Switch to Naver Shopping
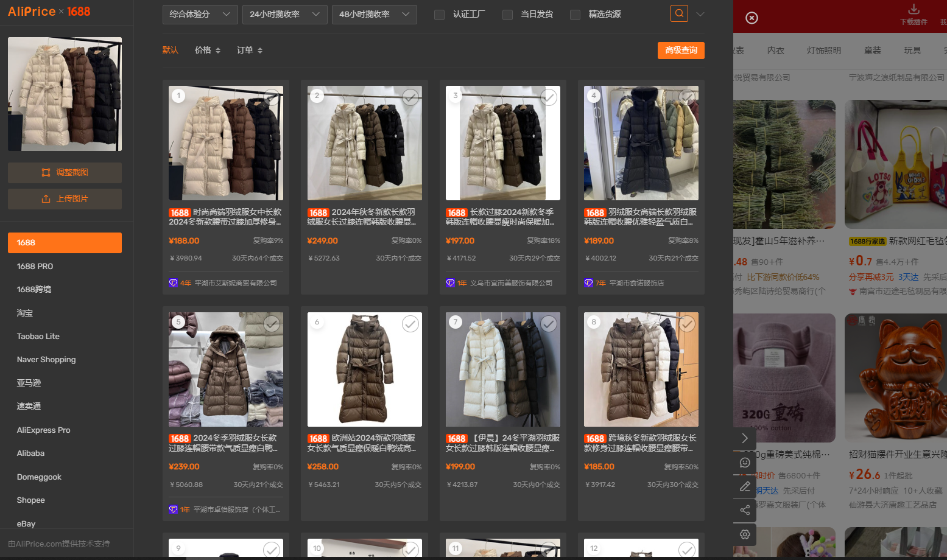This screenshot has height=560, width=947. click(x=65, y=360)
